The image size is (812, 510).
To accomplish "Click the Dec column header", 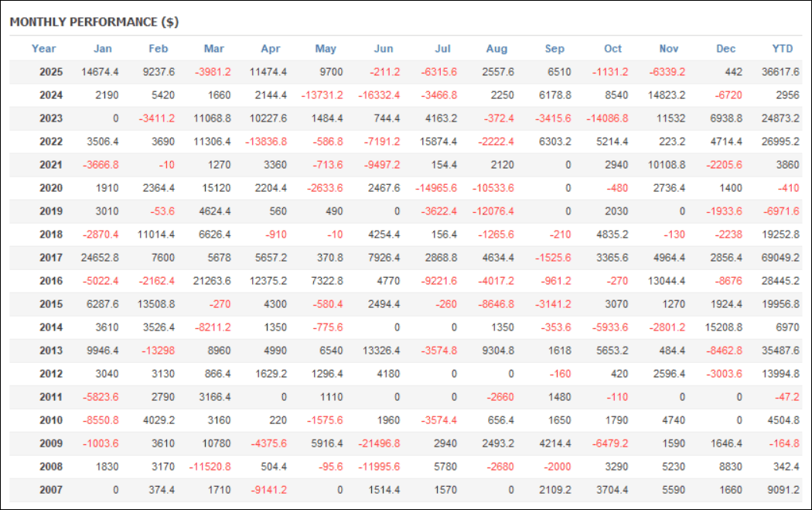I will pyautogui.click(x=725, y=49).
